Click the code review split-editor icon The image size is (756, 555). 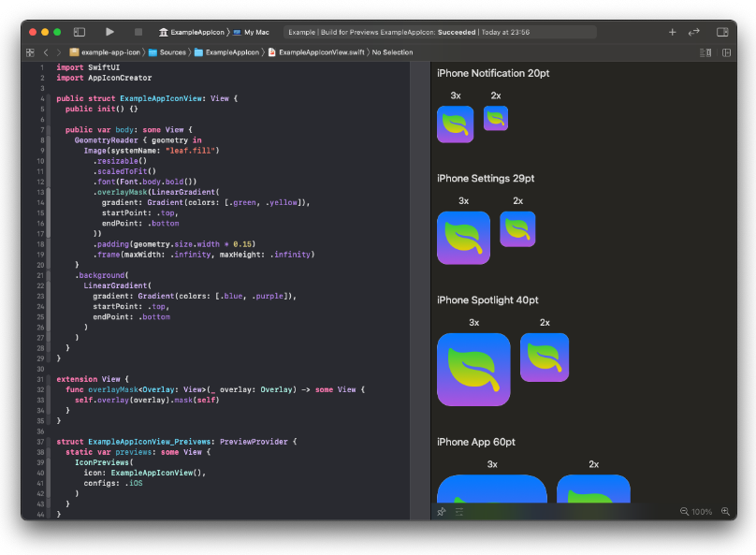[692, 32]
